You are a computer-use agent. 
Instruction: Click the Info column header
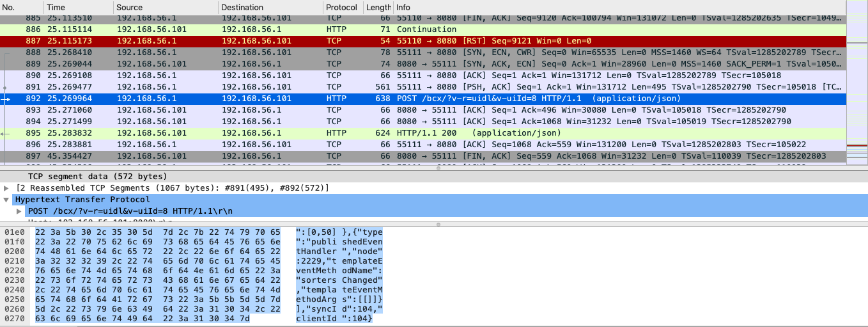[x=619, y=7]
